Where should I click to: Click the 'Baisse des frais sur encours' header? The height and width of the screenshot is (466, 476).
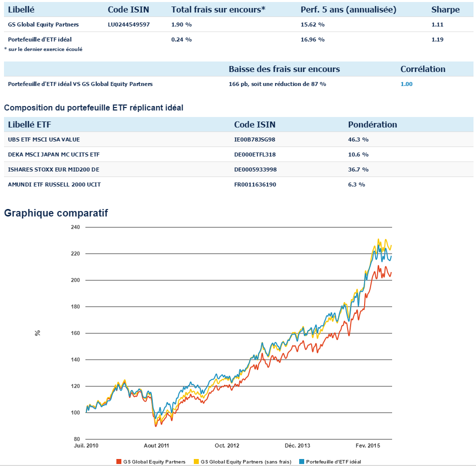coord(284,69)
